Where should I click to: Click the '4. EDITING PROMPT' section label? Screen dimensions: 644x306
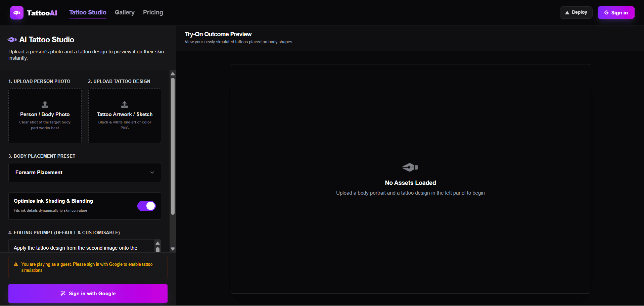click(x=64, y=233)
